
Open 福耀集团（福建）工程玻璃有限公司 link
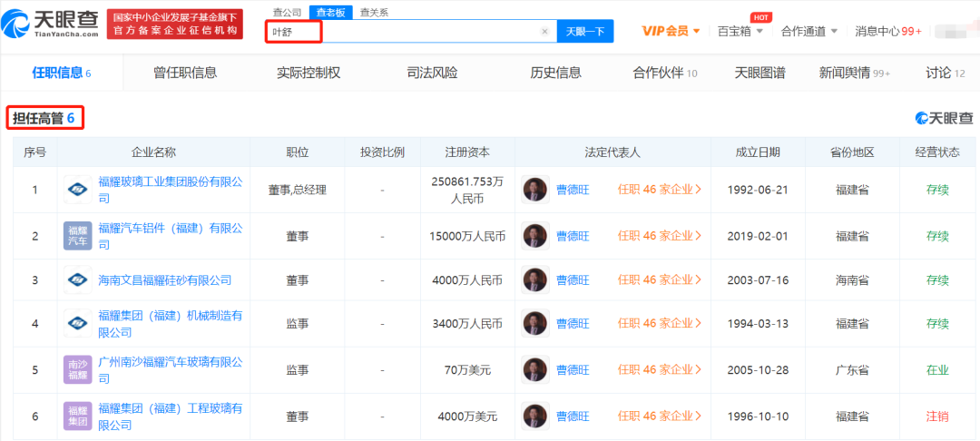coord(171,416)
